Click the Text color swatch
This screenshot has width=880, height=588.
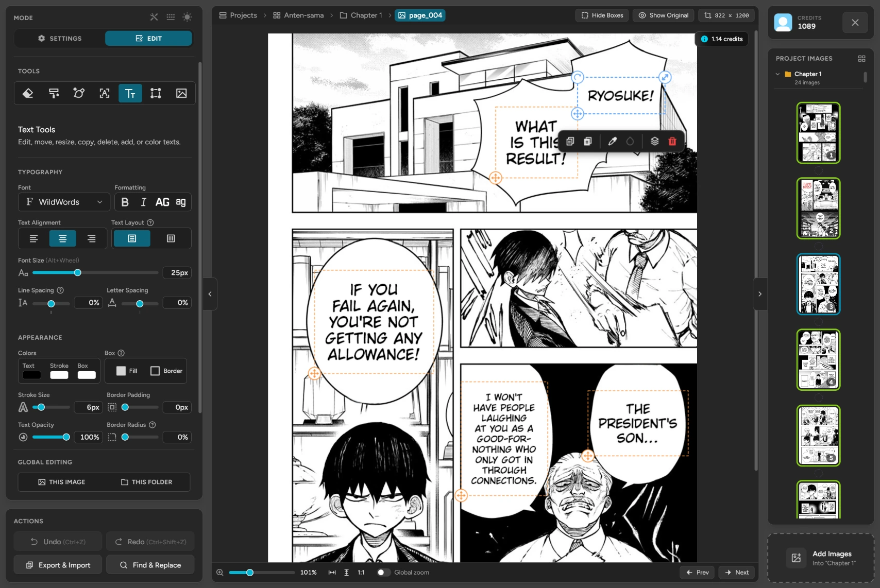pos(31,375)
